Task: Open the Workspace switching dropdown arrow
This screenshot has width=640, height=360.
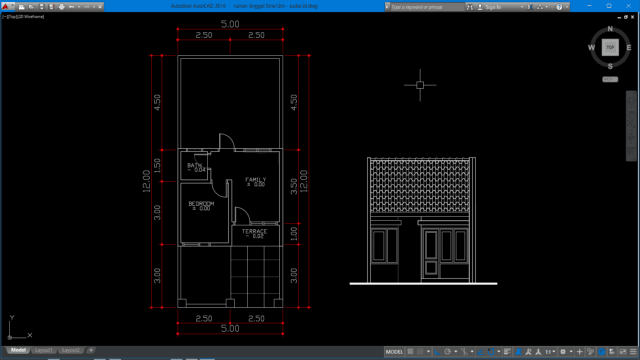Action: coord(571,352)
